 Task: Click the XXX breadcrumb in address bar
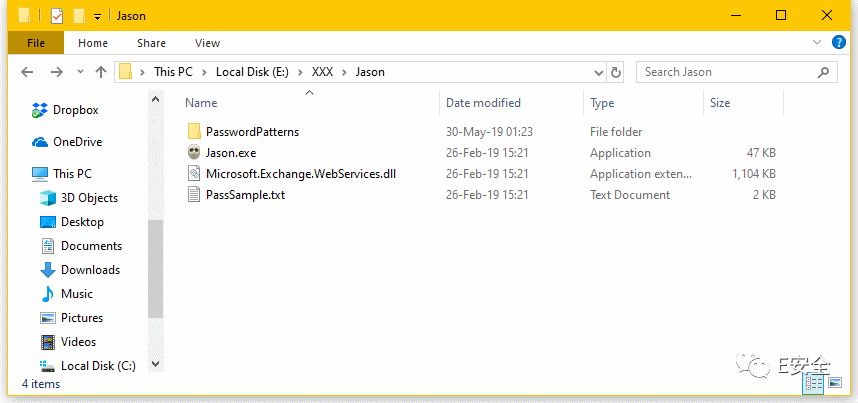click(x=322, y=72)
